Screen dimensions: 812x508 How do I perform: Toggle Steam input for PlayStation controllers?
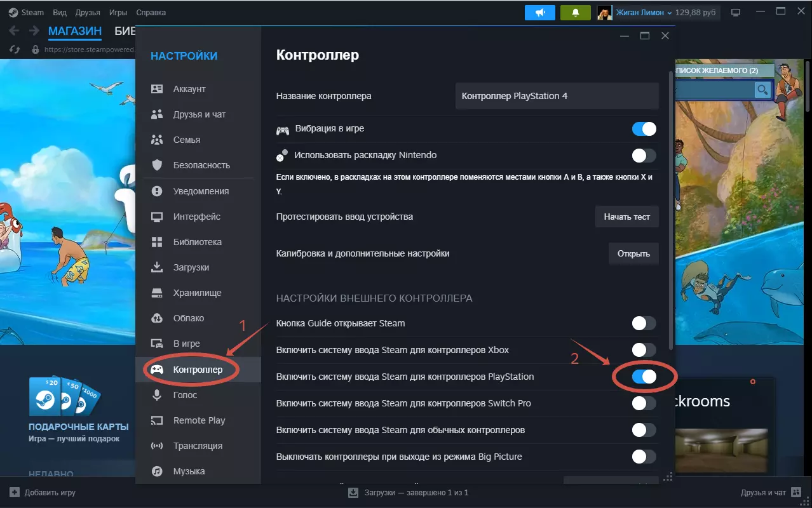click(644, 377)
